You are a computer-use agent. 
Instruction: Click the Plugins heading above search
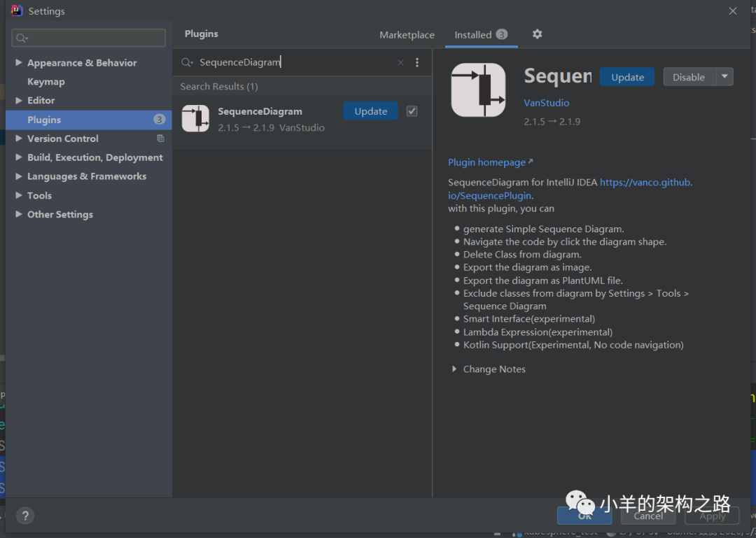click(x=202, y=34)
